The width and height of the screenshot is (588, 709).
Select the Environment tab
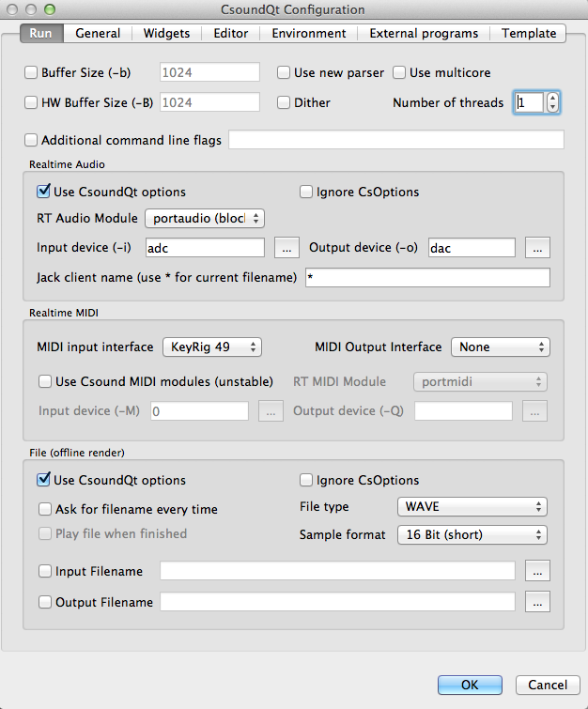click(308, 34)
